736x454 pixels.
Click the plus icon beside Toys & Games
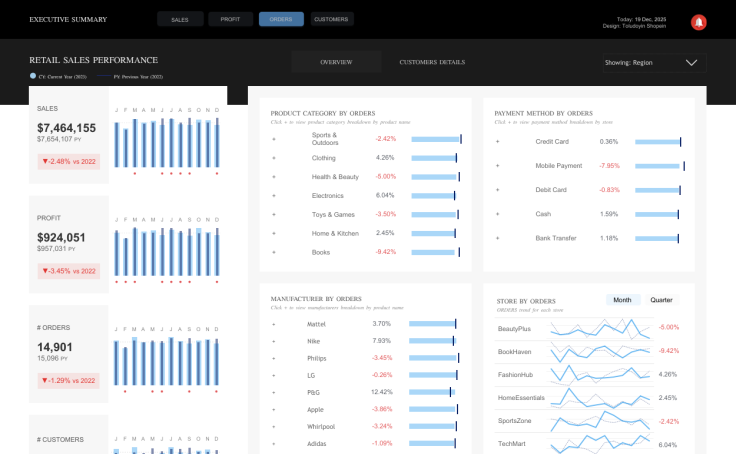click(273, 214)
